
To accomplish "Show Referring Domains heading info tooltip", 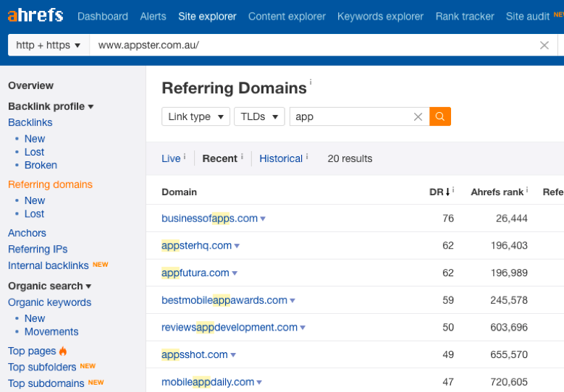I will click(311, 82).
